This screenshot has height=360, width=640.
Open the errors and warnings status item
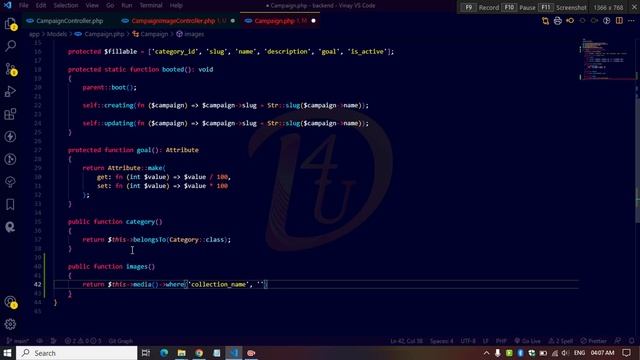(x=83, y=341)
